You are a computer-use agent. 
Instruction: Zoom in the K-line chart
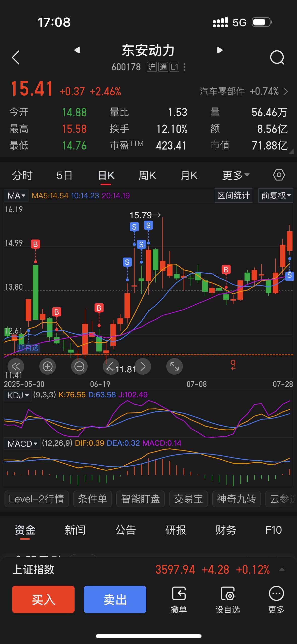pos(48,366)
